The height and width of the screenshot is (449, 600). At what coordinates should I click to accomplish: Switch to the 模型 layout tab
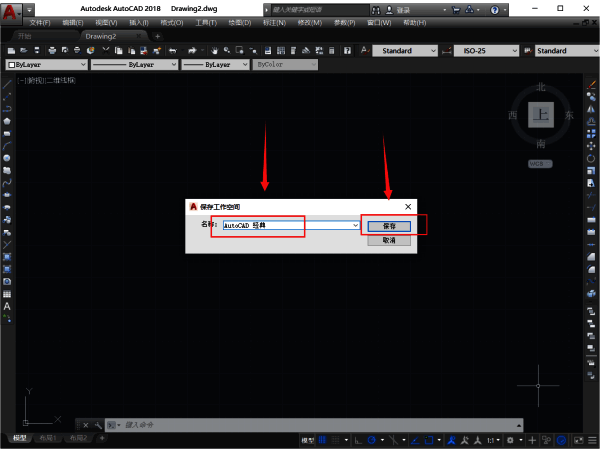pyautogui.click(x=20, y=438)
